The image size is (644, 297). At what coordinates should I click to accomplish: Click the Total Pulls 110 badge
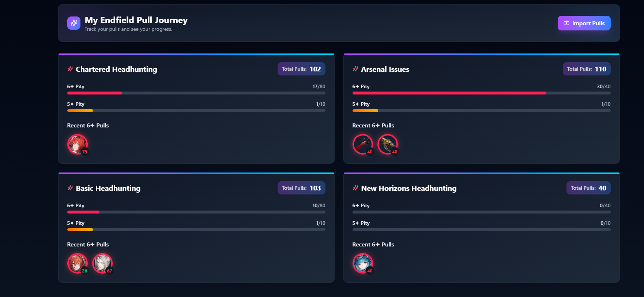pyautogui.click(x=587, y=69)
